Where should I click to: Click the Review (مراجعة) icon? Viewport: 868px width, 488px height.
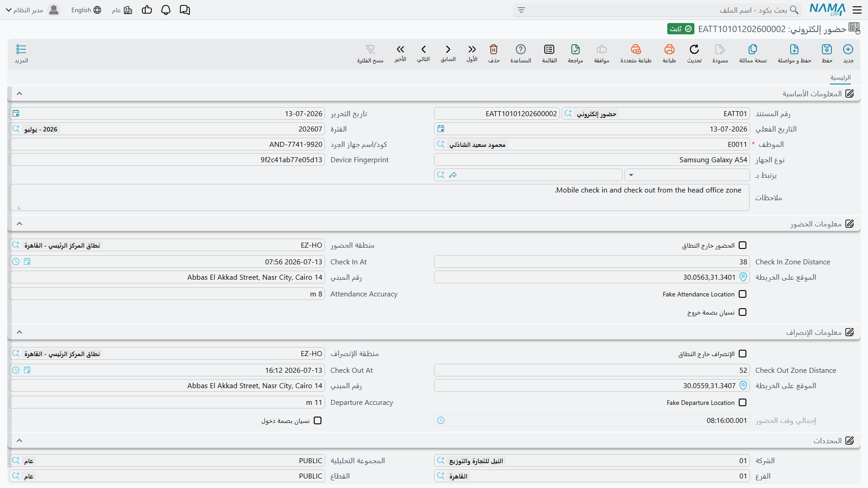tap(576, 49)
